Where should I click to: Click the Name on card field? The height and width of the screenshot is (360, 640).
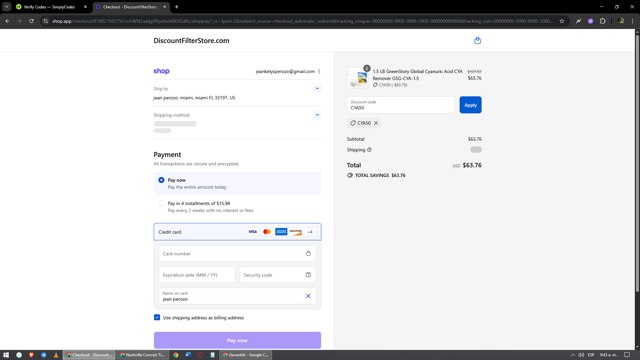tap(237, 296)
